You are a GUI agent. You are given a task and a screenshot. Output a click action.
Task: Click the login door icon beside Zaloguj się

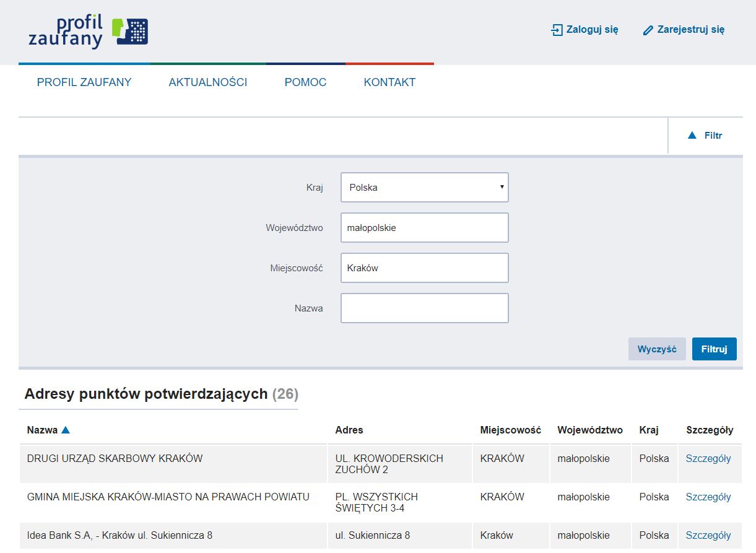[556, 29]
